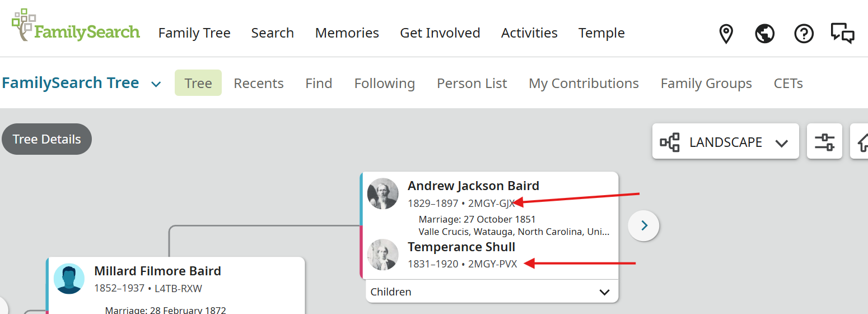Open the Search menu
868x314 pixels.
pyautogui.click(x=273, y=33)
